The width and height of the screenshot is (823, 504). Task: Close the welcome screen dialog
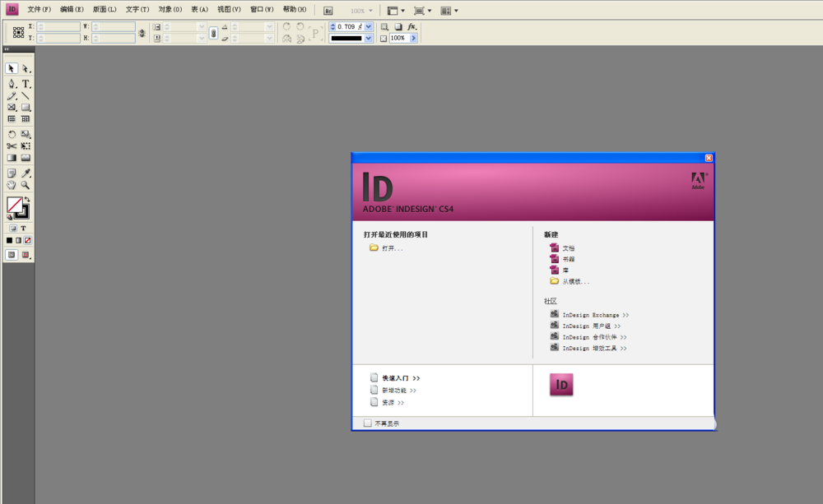click(x=709, y=158)
